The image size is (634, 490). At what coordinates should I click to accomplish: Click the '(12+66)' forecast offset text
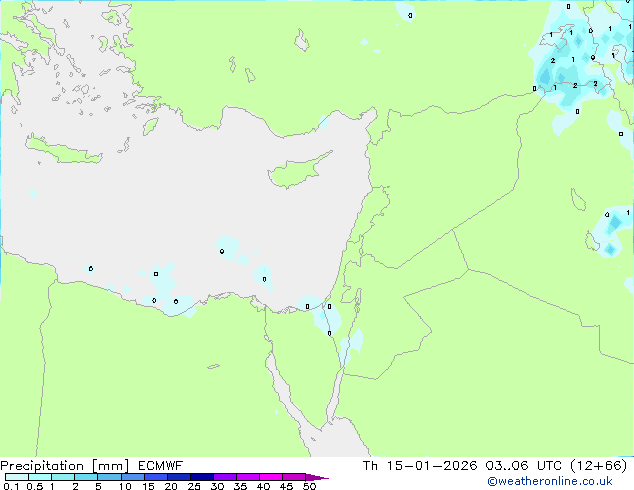(x=598, y=466)
